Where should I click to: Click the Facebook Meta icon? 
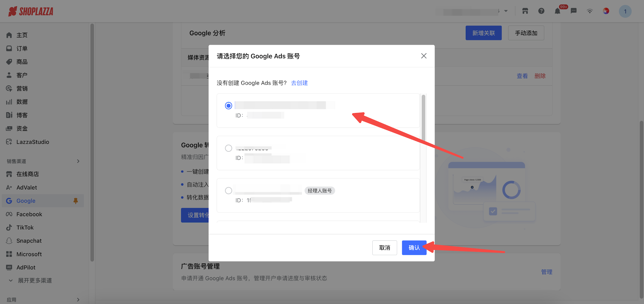tap(9, 214)
